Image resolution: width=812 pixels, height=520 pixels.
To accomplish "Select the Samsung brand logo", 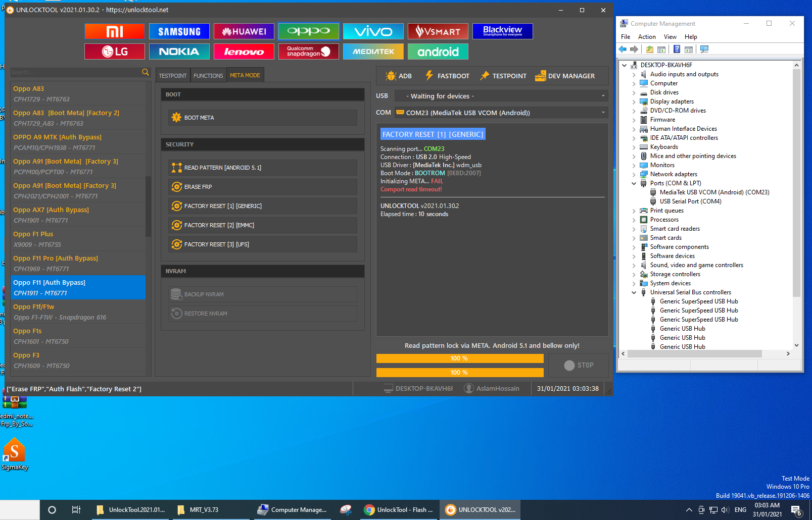I will point(179,31).
